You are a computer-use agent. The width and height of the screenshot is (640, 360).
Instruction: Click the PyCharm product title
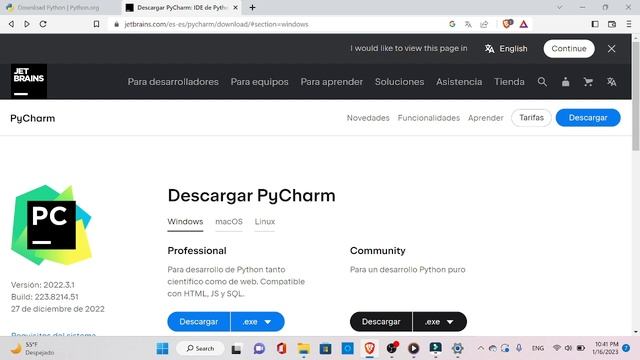point(33,118)
